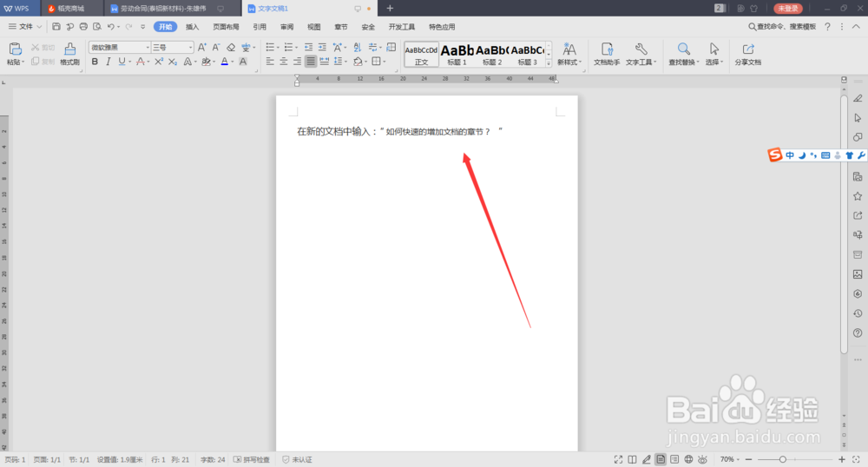The width and height of the screenshot is (868, 467).
Task: Click the Increase Indent icon
Action: (322, 47)
